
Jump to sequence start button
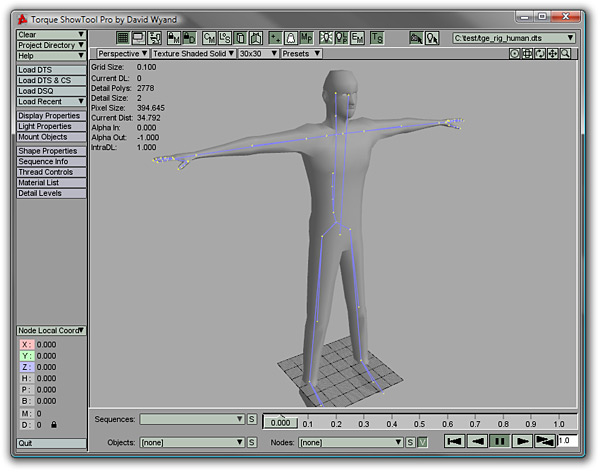[453, 441]
